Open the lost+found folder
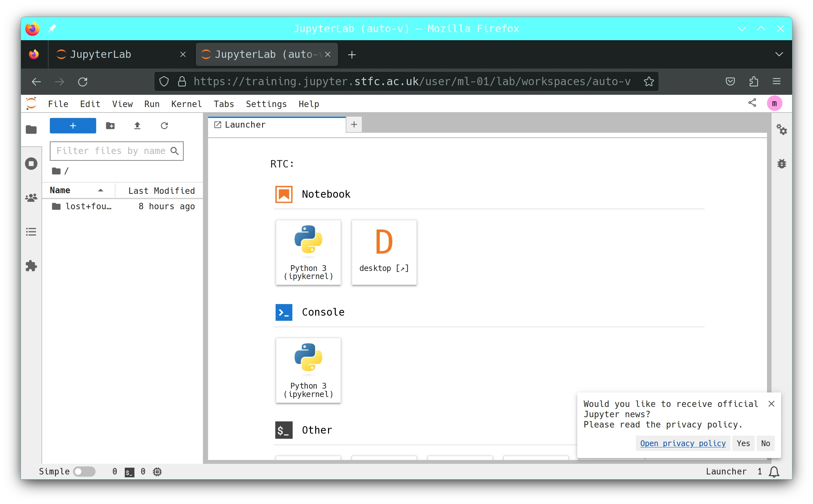813x504 pixels. (x=88, y=206)
